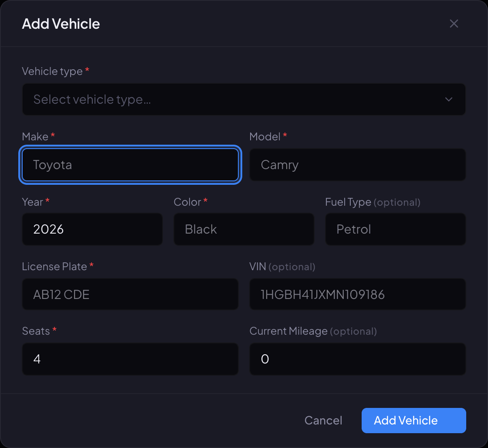Click the "Fuel Type (optional)" label

373,202
